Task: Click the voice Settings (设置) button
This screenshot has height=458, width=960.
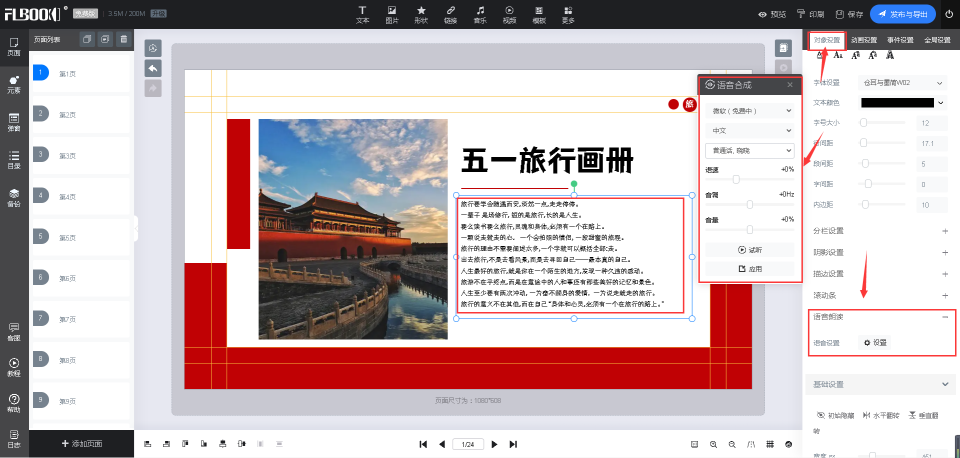Action: coord(875,343)
